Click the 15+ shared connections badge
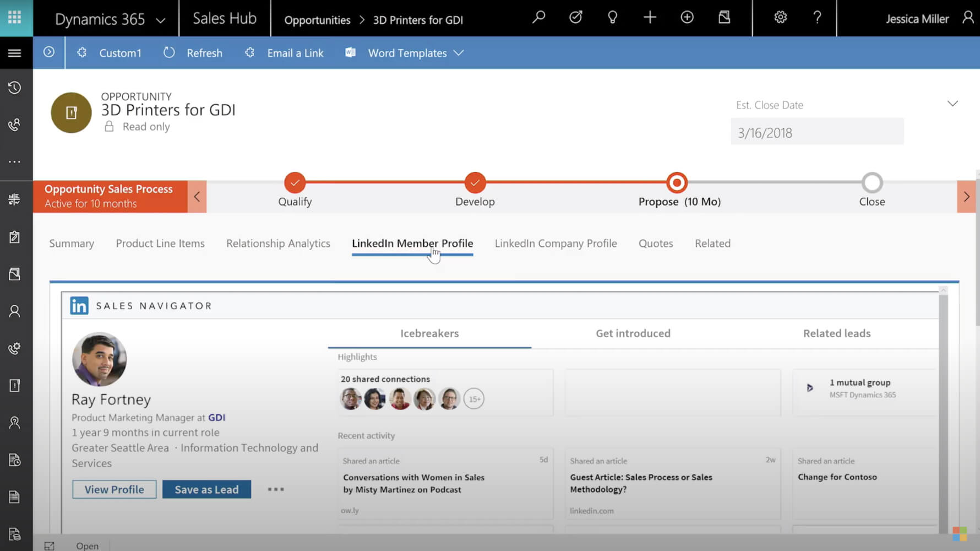This screenshot has width=980, height=551. 474,399
